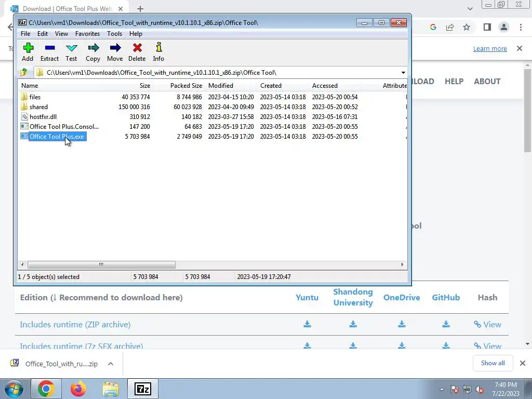The width and height of the screenshot is (532, 399).
Task: Open the Favorites menu
Action: (87, 34)
